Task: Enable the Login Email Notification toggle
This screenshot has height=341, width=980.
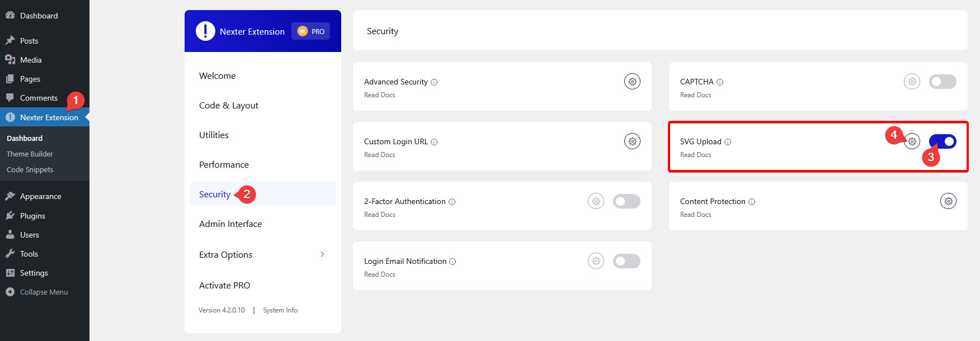Action: pyautogui.click(x=626, y=261)
